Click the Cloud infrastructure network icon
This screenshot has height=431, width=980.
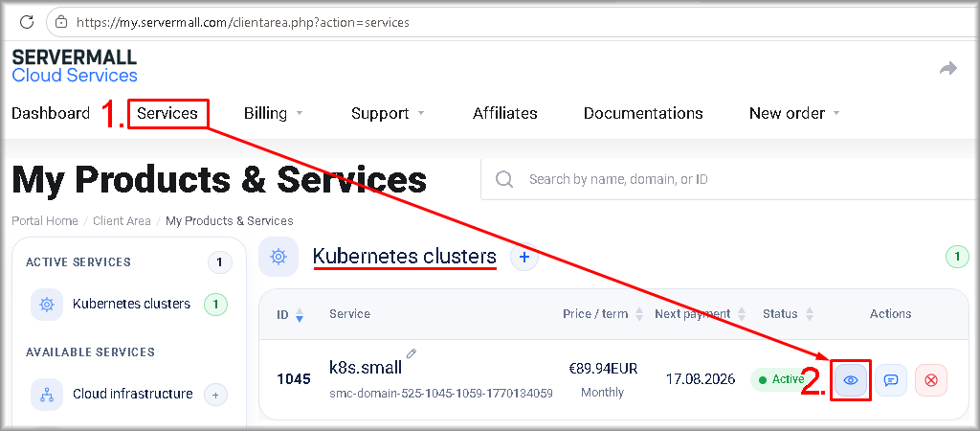tap(47, 395)
